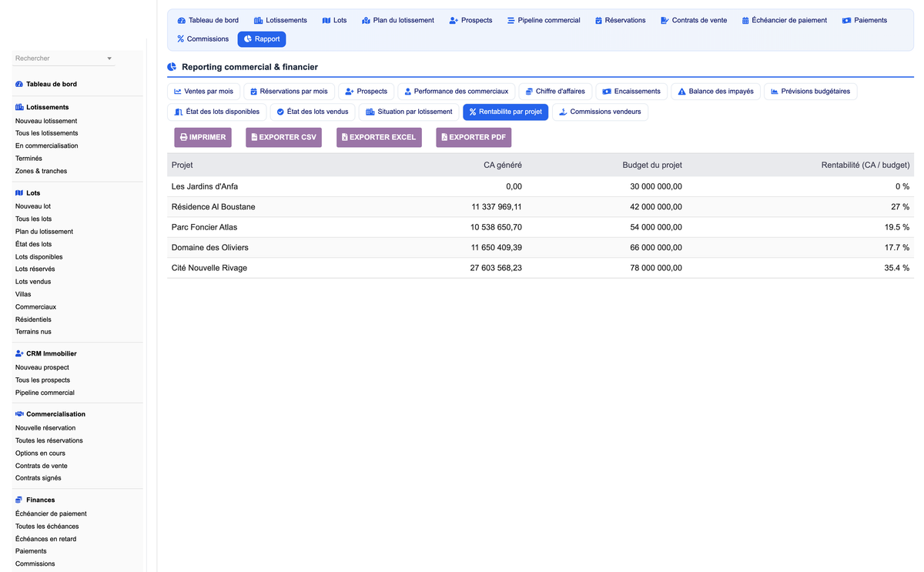Click the Budget du projet column header
The height and width of the screenshot is (572, 924).
(652, 165)
